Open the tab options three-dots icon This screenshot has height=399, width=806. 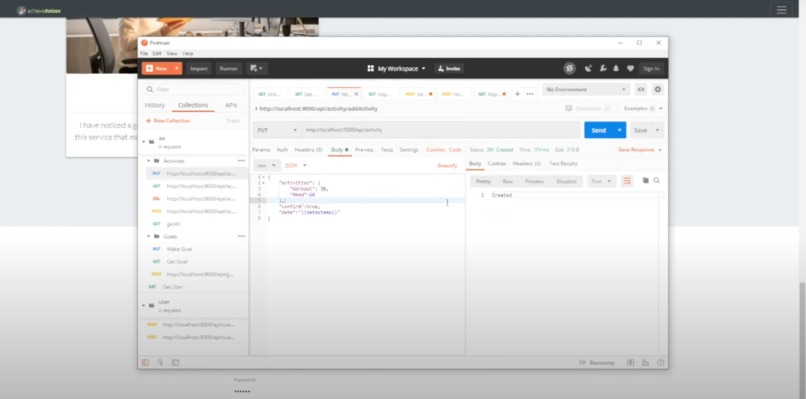(530, 94)
